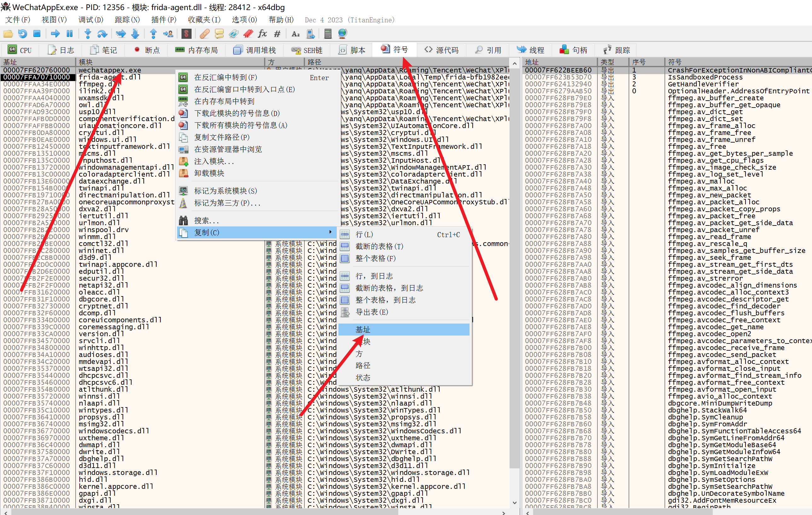Switch to the 线程 tab
The image size is (812, 515).
[531, 50]
